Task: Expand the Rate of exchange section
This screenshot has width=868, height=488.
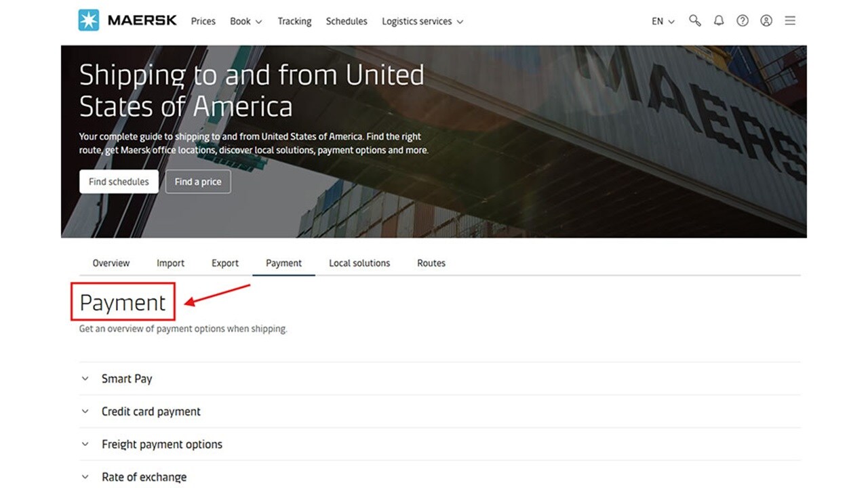Action: (144, 477)
